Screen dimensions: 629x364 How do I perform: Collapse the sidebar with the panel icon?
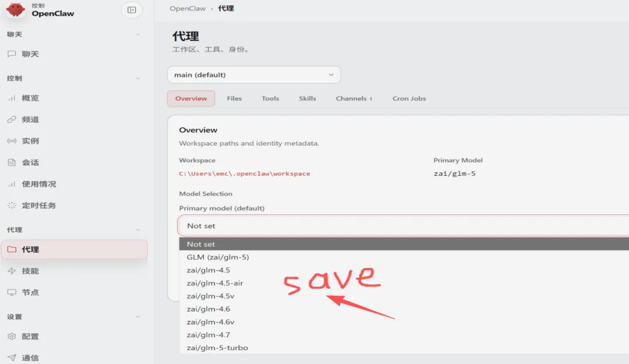click(132, 10)
